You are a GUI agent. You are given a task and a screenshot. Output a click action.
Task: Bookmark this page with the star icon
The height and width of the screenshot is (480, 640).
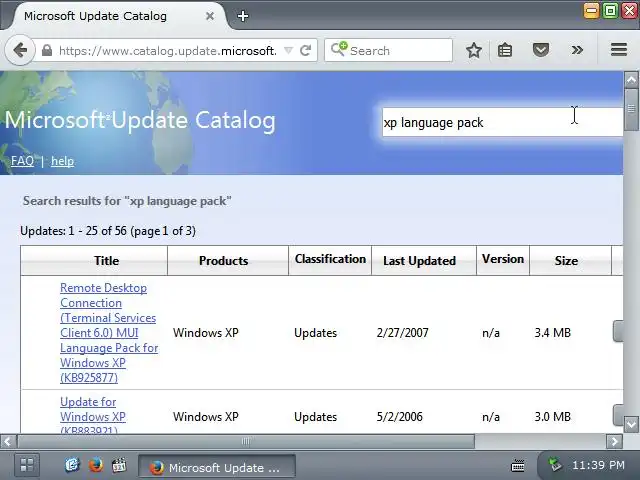[474, 50]
